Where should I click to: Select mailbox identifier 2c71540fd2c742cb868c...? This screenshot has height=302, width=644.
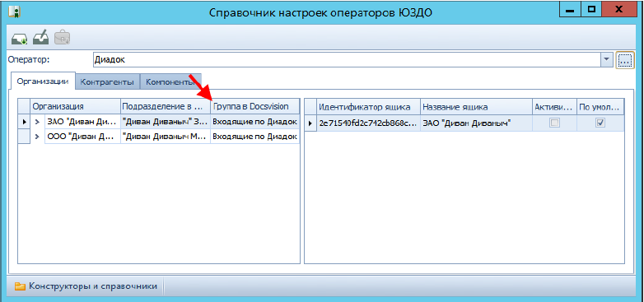click(x=368, y=123)
